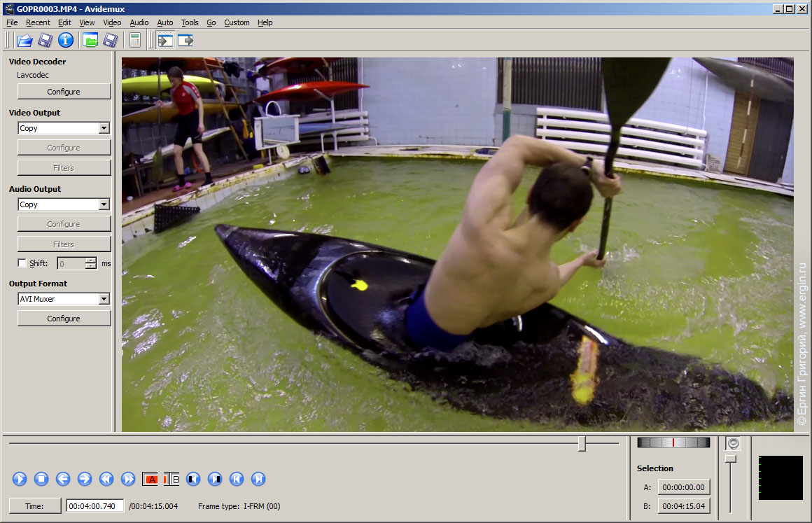Viewport: 812px width, 523px height.
Task: Open the calculator toolbar icon
Action: (x=134, y=40)
